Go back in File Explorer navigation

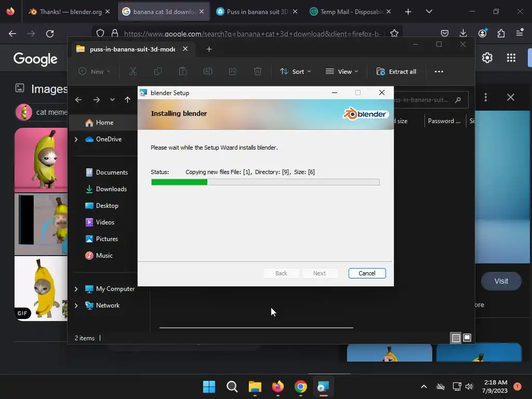(78, 100)
